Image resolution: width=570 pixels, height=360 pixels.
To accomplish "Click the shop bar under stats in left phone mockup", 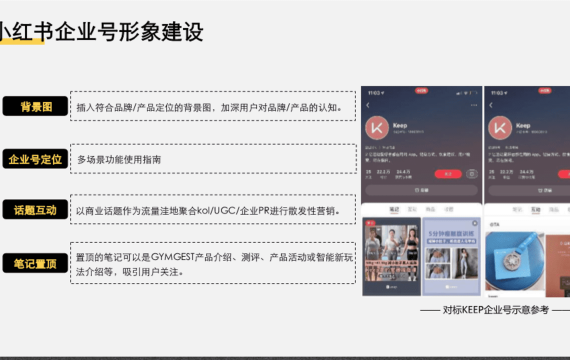I will point(421,190).
